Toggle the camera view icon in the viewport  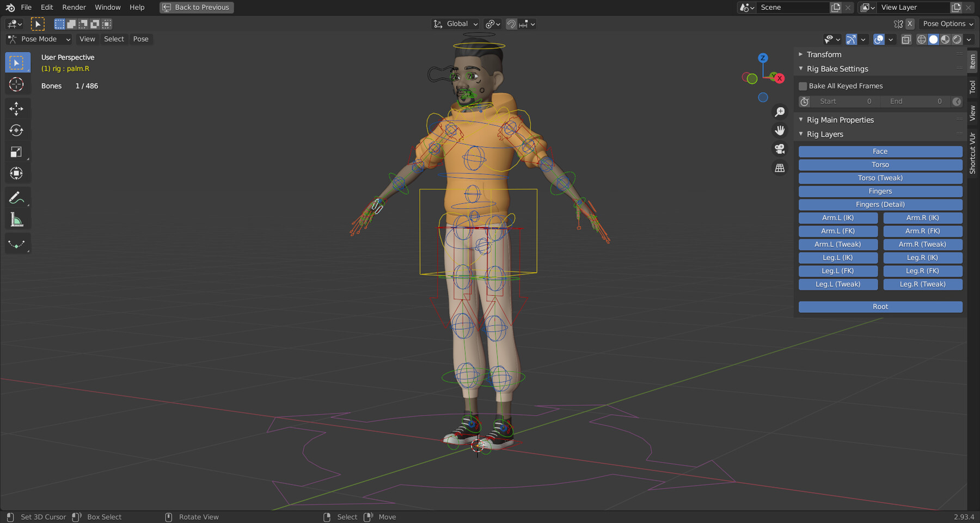[x=780, y=149]
